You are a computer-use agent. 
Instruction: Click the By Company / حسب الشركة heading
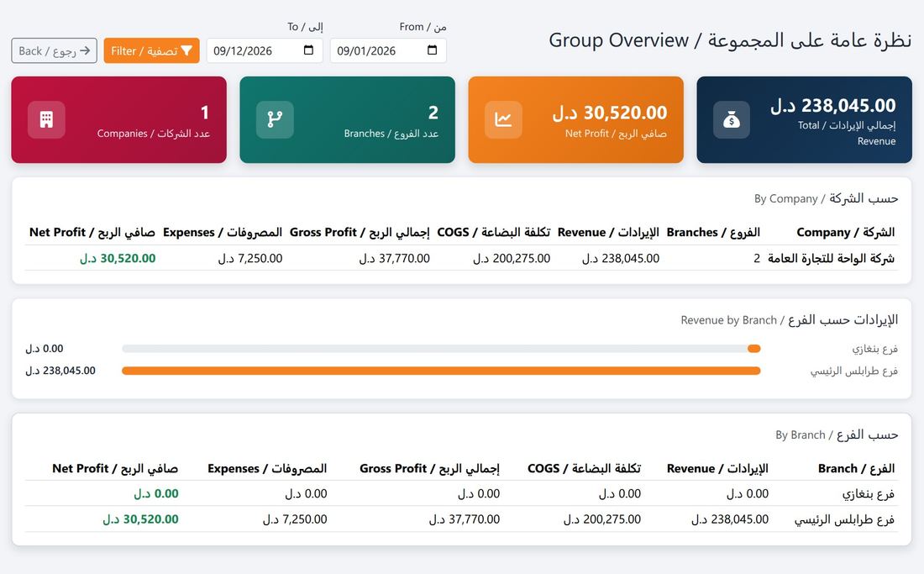point(827,198)
